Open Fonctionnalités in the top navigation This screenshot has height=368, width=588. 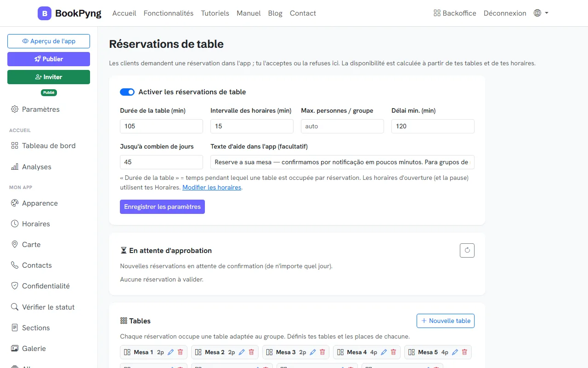pos(169,13)
